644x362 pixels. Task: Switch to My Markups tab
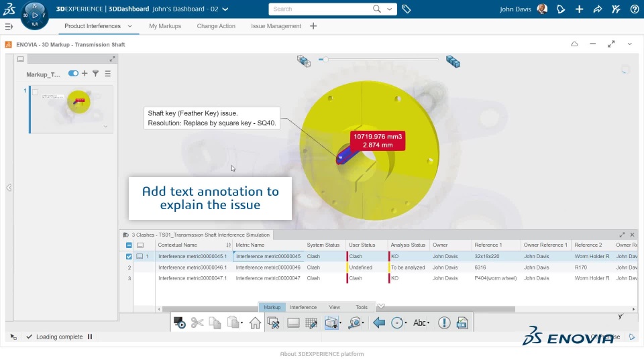[165, 26]
